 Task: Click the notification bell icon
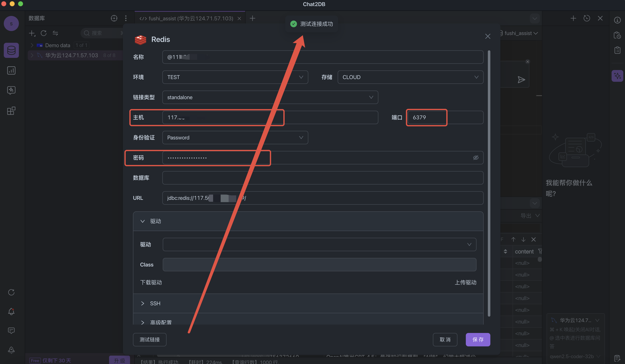click(x=11, y=311)
